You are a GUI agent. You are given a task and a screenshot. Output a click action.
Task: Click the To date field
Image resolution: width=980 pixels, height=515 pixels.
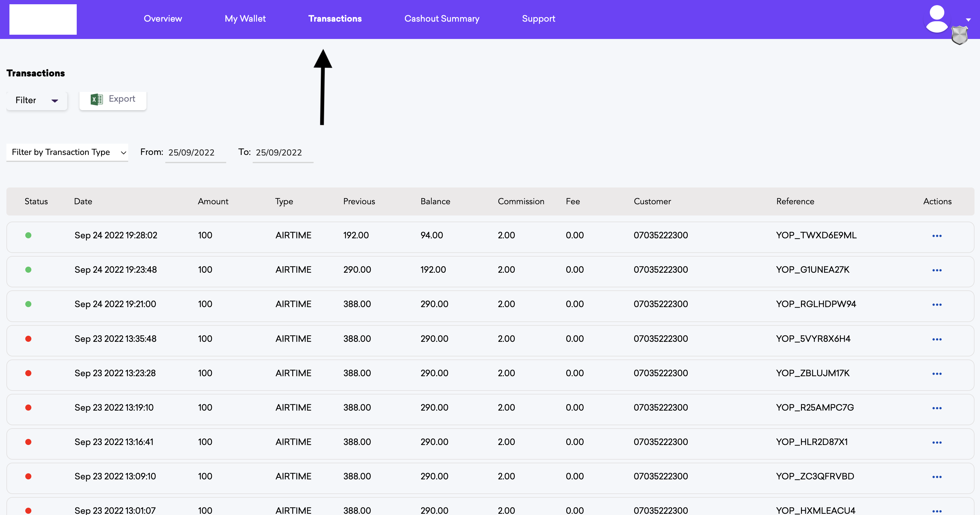click(x=282, y=153)
